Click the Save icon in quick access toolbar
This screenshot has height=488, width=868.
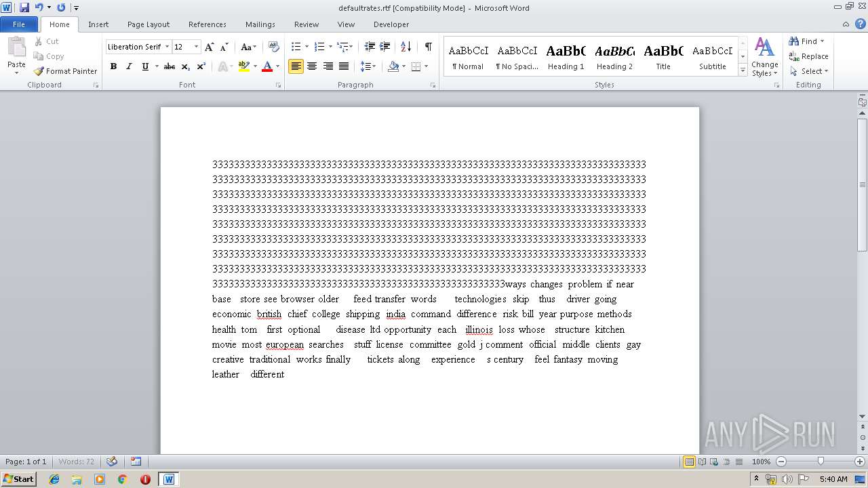(x=24, y=7)
